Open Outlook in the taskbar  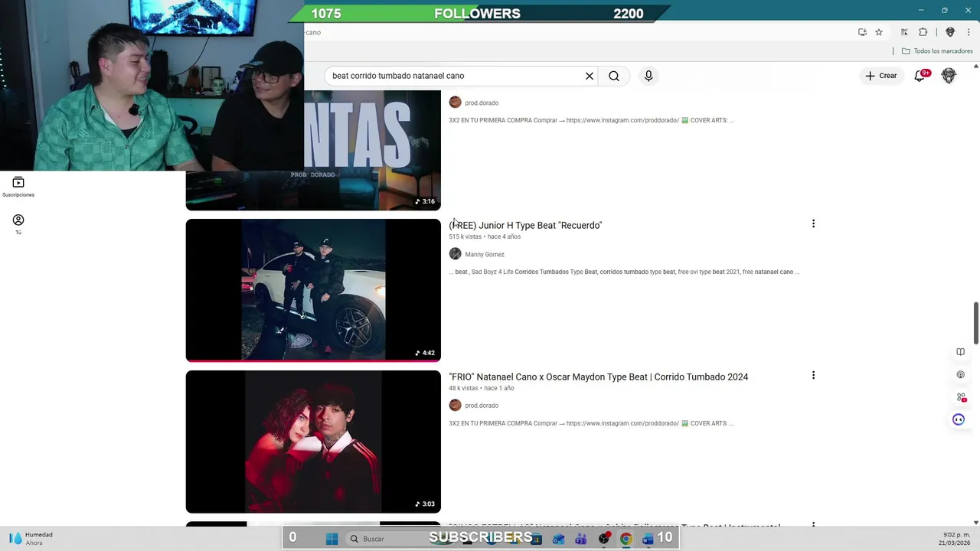558,539
